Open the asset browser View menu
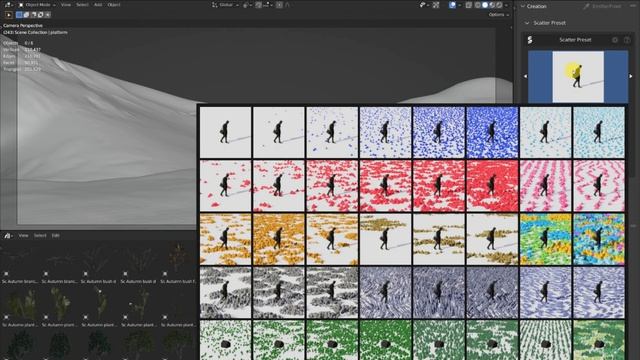This screenshot has height=360, width=640. tap(23, 236)
